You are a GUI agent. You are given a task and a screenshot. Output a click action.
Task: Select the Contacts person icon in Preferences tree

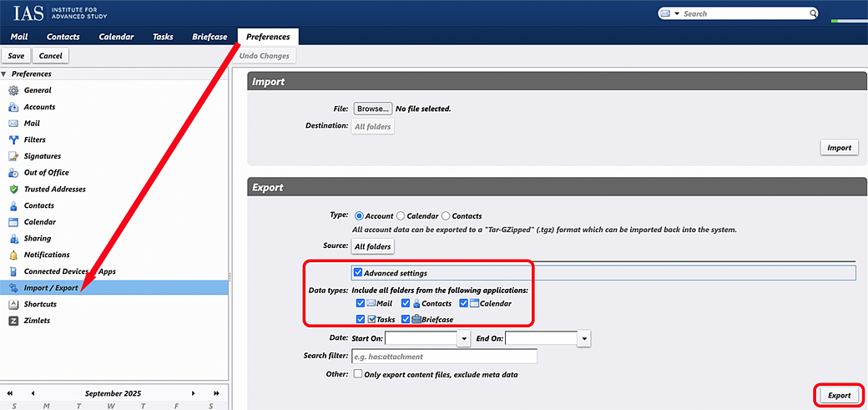[x=14, y=205]
